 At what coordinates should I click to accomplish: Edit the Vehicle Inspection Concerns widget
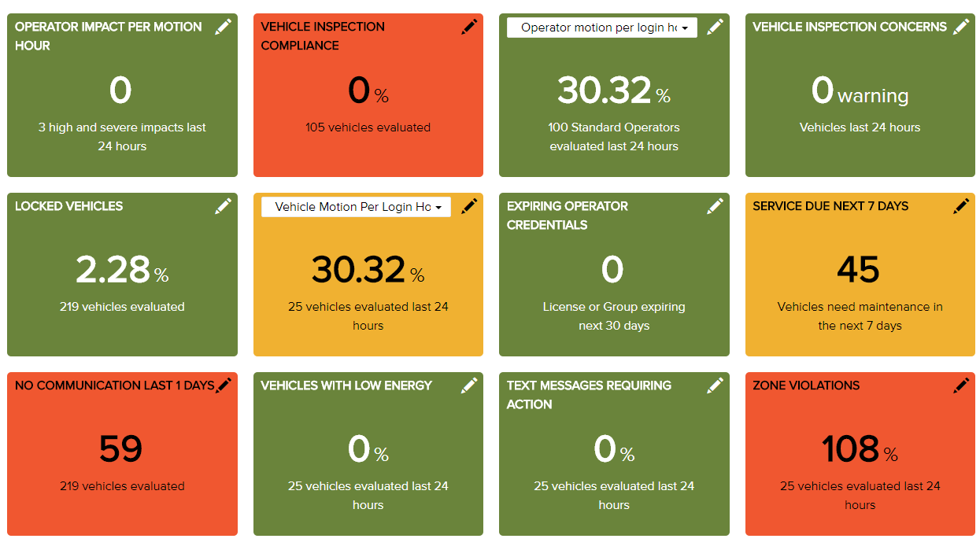(961, 27)
